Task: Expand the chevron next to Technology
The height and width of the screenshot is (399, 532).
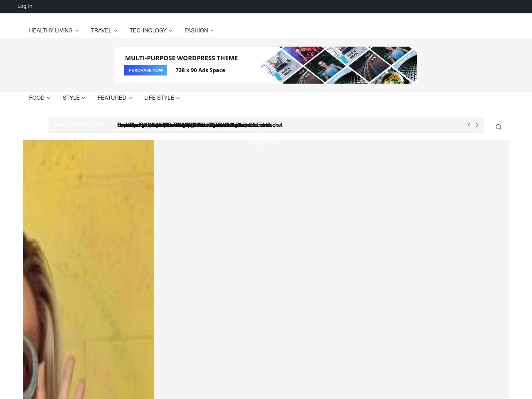Action: (x=170, y=31)
